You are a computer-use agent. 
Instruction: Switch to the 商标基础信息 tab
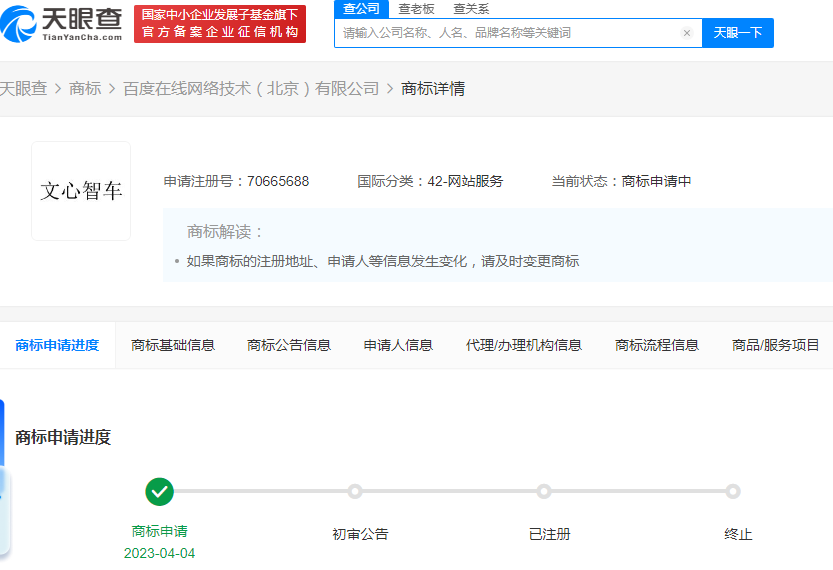[x=173, y=345]
